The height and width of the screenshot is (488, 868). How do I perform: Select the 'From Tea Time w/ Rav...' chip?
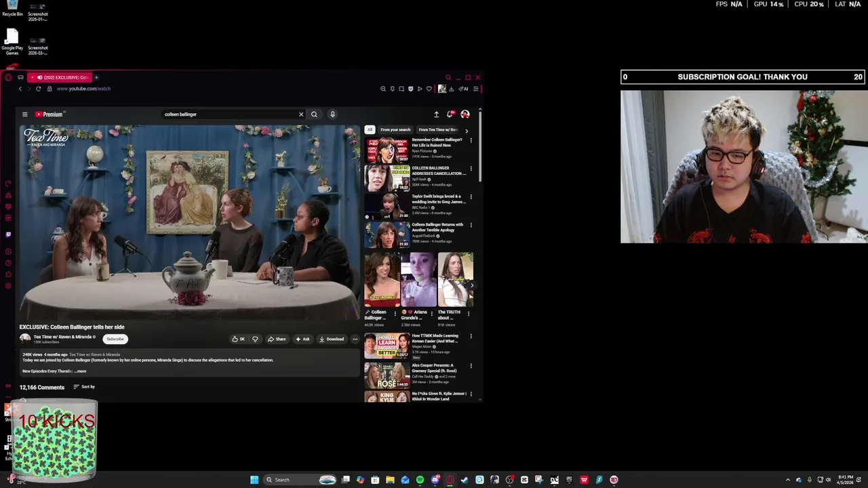(438, 129)
